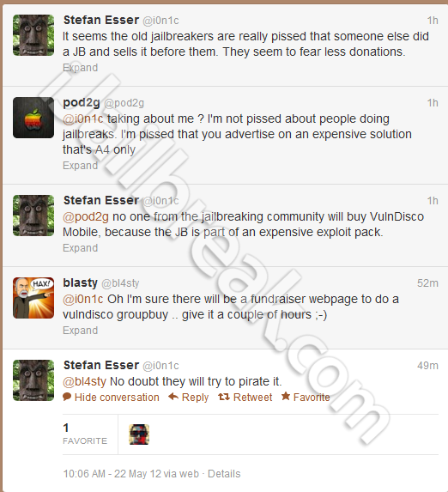
Task: Expand the VulnDisco Mobile tweet
Action: [81, 248]
